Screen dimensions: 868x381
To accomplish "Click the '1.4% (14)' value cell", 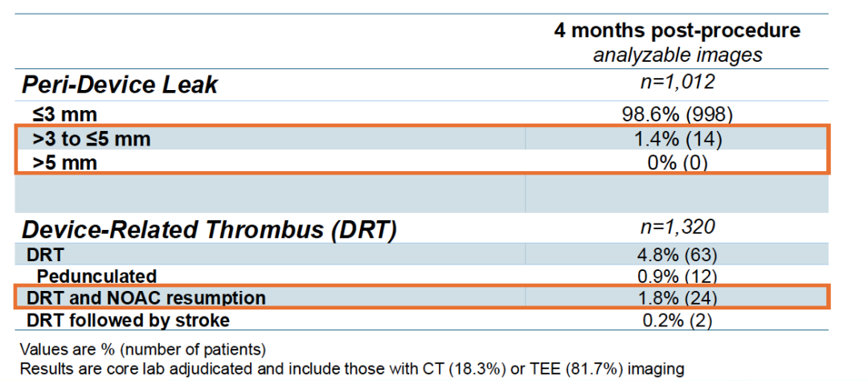I will pos(677,139).
